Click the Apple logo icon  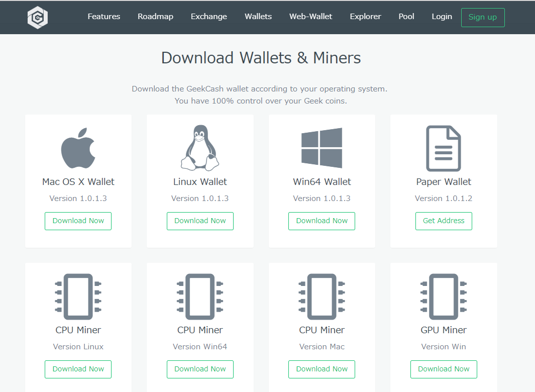click(78, 148)
